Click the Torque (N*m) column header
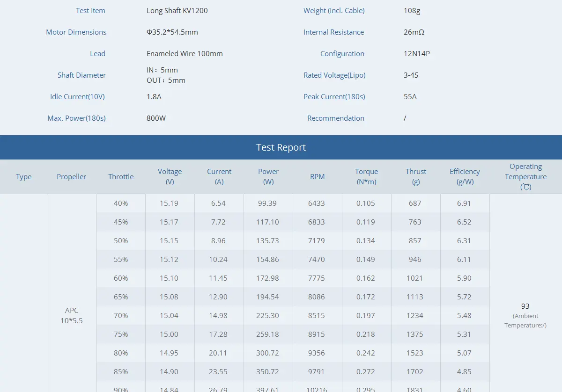The height and width of the screenshot is (392, 562). coord(366,176)
